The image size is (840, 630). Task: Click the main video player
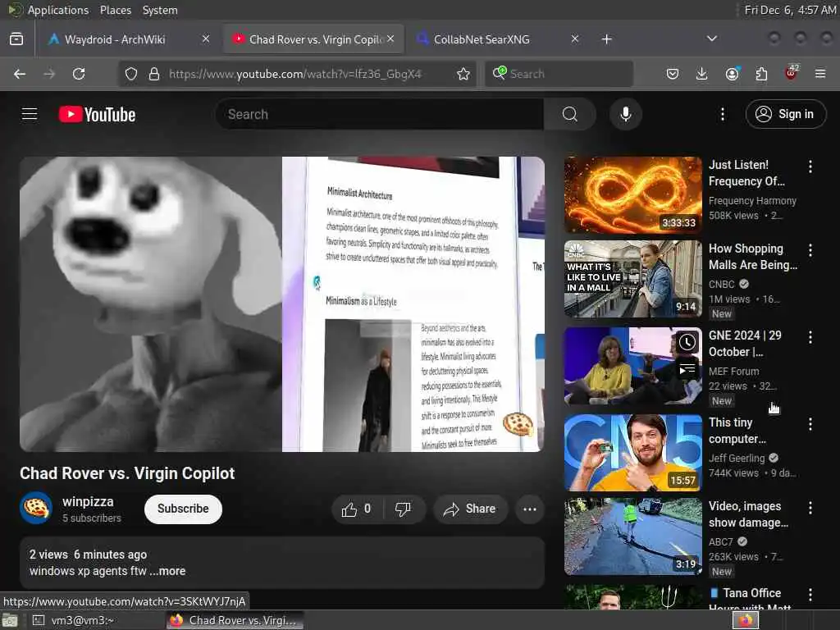[x=282, y=304]
